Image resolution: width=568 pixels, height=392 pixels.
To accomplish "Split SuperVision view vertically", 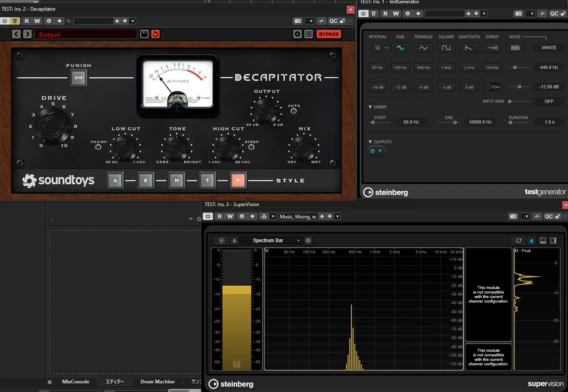I will (553, 240).
